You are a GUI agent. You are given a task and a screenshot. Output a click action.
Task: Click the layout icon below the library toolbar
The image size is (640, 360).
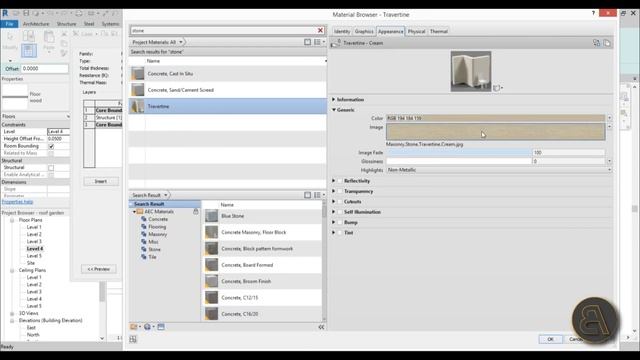tap(133, 339)
